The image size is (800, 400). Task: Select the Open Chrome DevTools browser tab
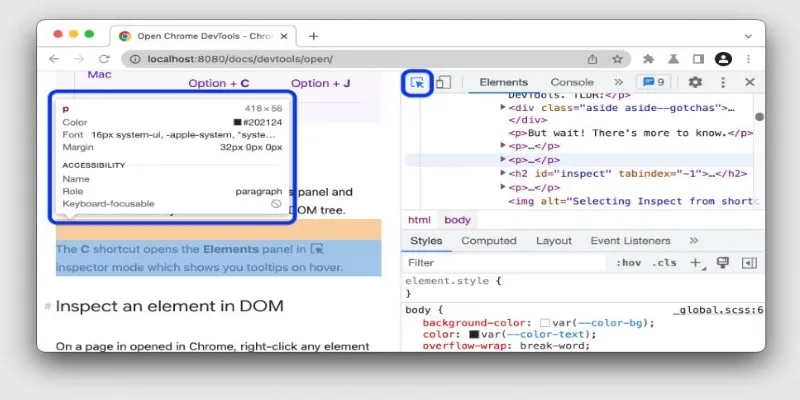tap(203, 36)
